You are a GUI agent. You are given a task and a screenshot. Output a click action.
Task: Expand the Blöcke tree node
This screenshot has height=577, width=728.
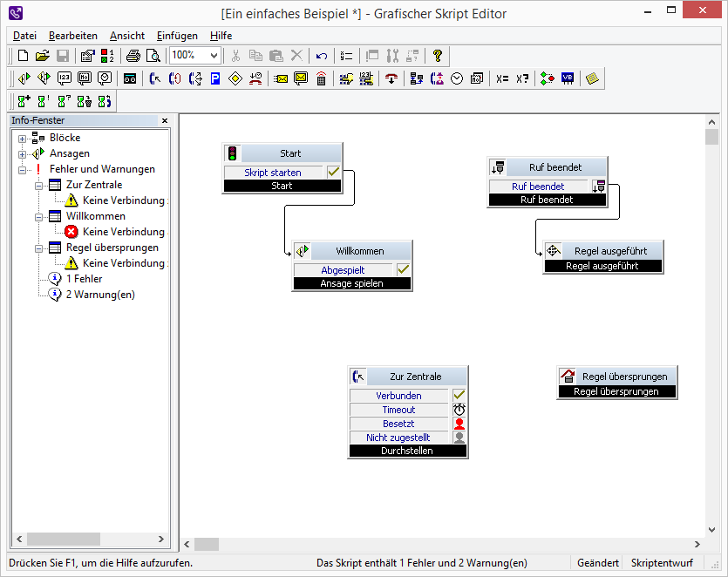tap(23, 138)
